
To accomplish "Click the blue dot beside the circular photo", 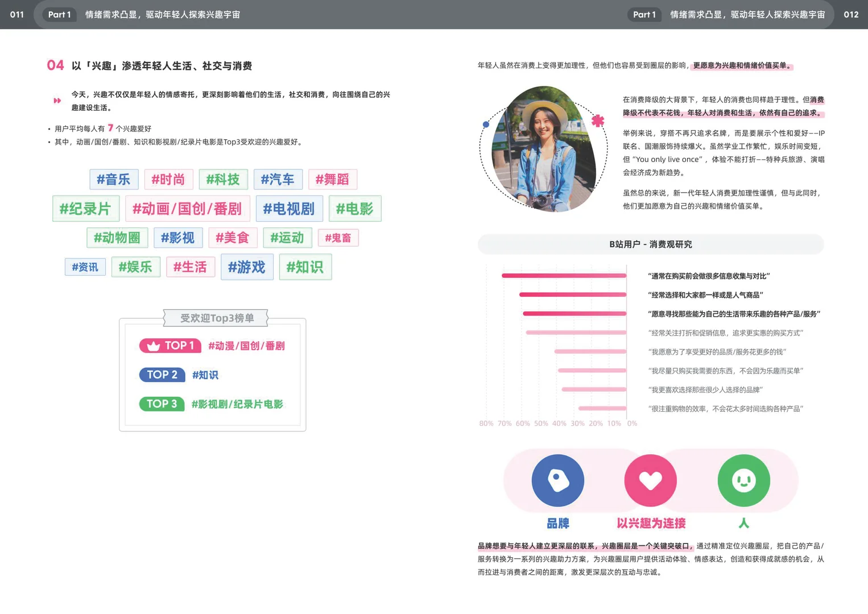I will point(485,123).
